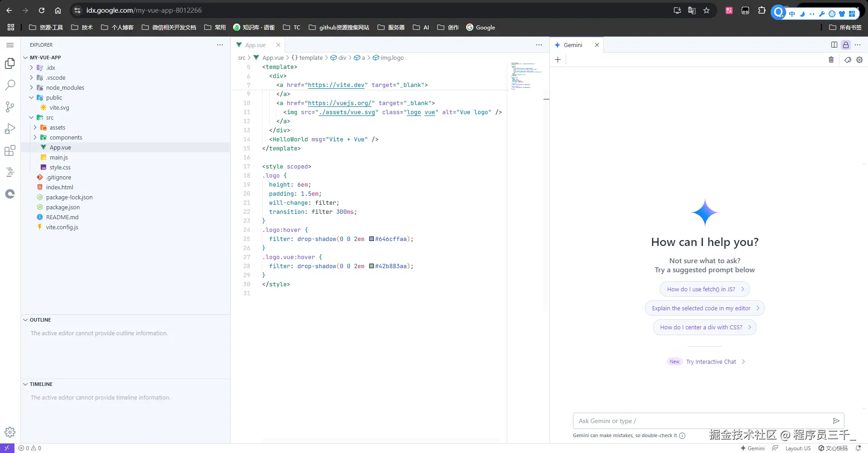The height and width of the screenshot is (453, 868).
Task: Open the Source Control view
Action: 10,107
